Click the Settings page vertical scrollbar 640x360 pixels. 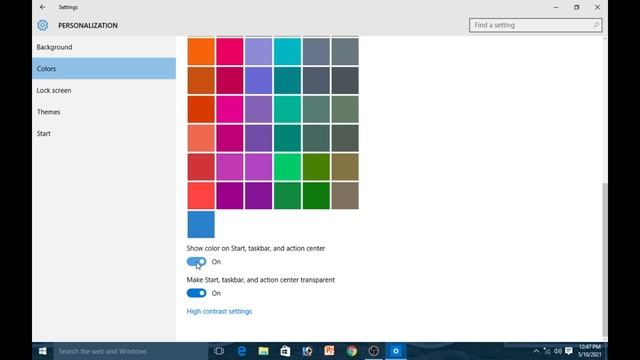[604, 259]
